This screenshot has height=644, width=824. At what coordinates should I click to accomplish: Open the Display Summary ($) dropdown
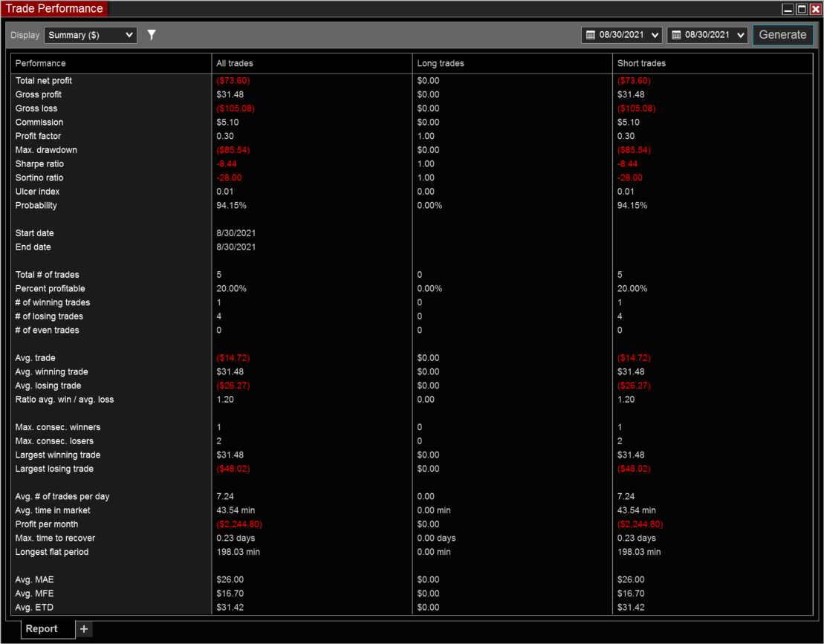91,35
